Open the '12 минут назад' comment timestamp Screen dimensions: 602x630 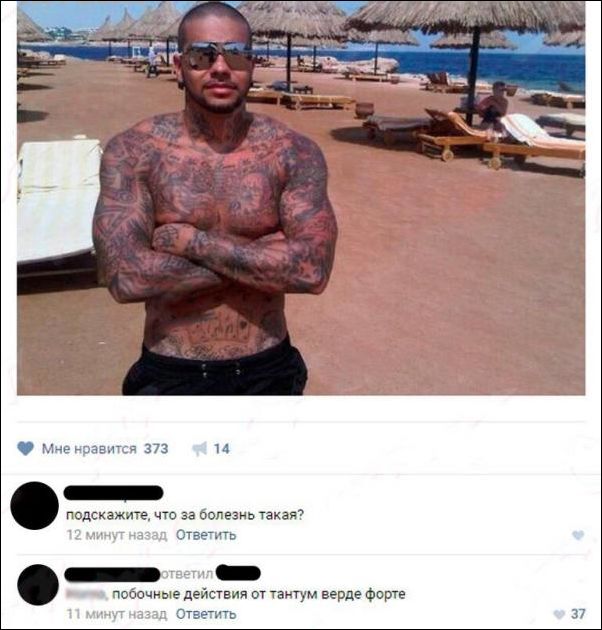(x=117, y=535)
